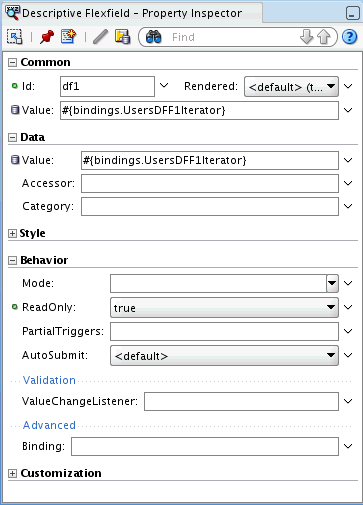
Task: Open property menu chevron for Accessor
Action: coord(348,183)
